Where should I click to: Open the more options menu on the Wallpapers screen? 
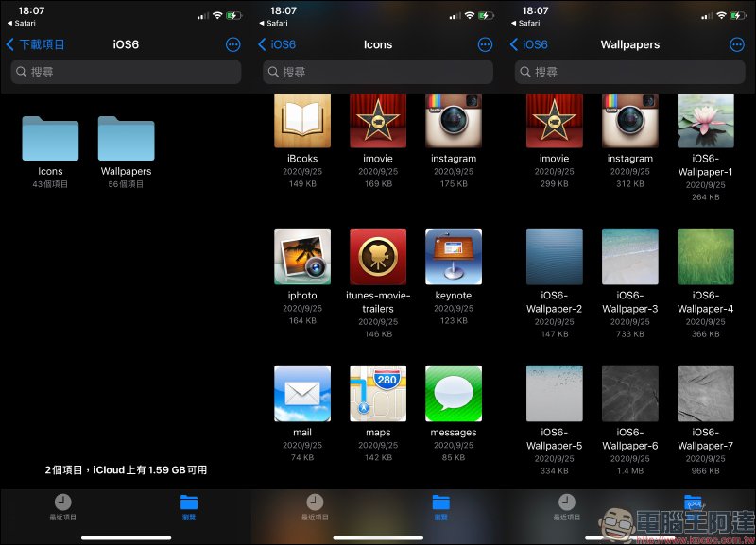tap(737, 44)
